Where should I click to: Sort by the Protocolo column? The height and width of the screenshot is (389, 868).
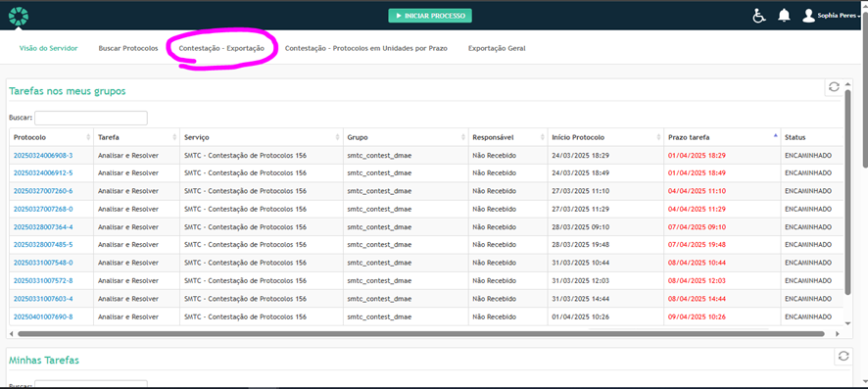click(52, 137)
